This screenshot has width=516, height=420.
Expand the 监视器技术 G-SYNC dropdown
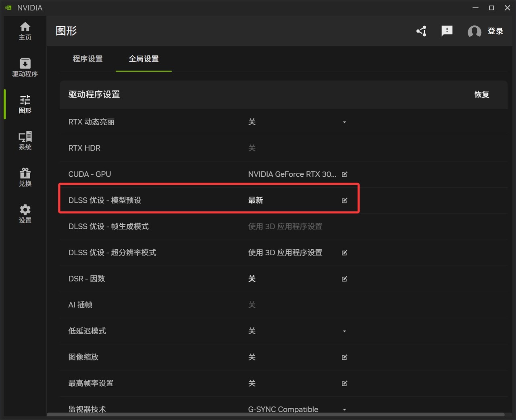click(344, 409)
